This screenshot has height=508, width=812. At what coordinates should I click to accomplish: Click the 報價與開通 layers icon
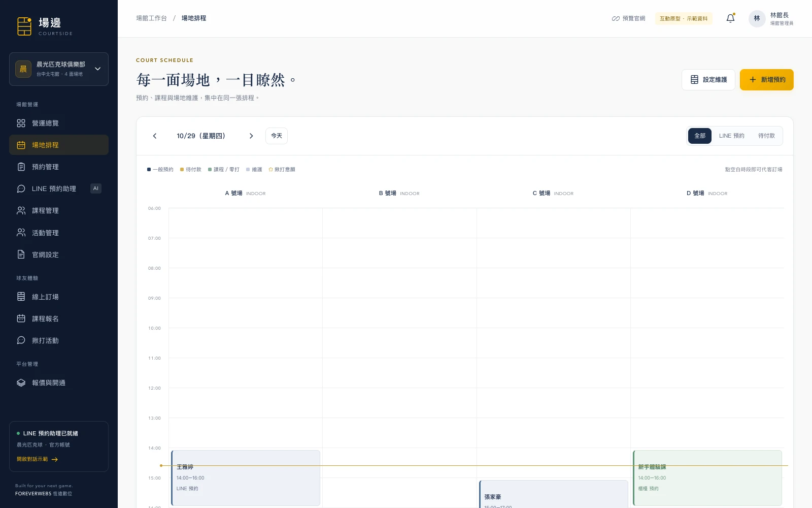pyautogui.click(x=21, y=383)
